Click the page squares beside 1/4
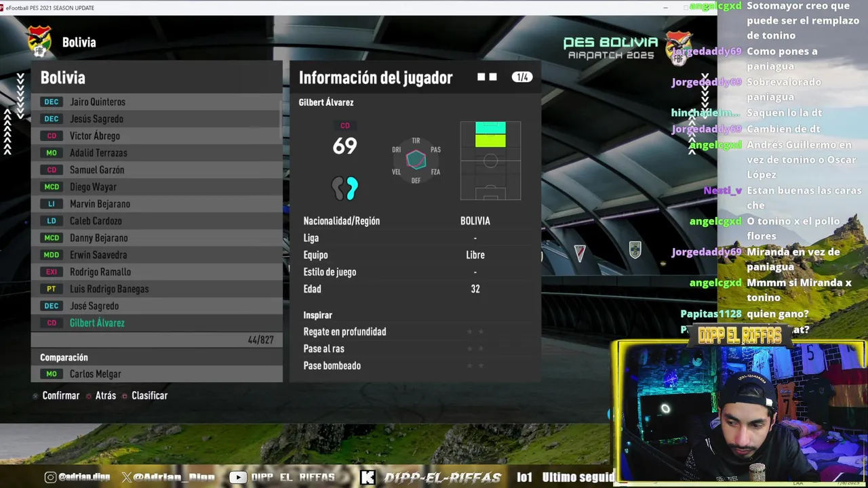The image size is (868, 488). pyautogui.click(x=487, y=77)
